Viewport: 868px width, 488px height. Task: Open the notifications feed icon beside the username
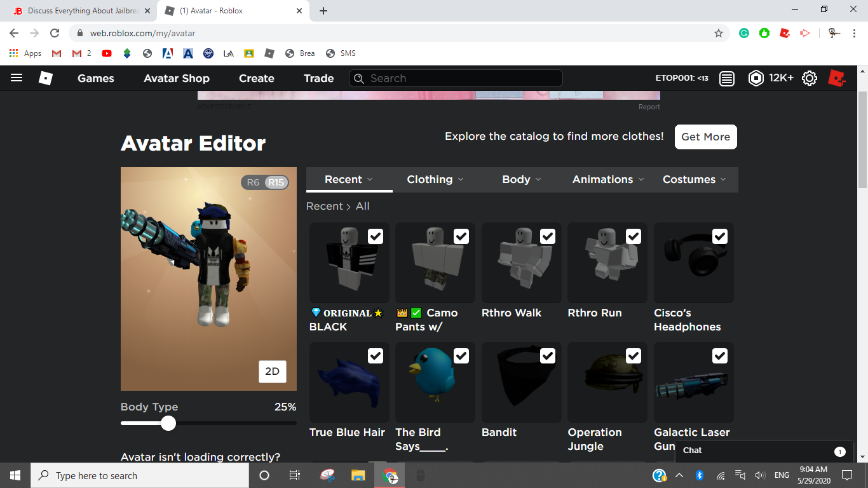click(727, 78)
